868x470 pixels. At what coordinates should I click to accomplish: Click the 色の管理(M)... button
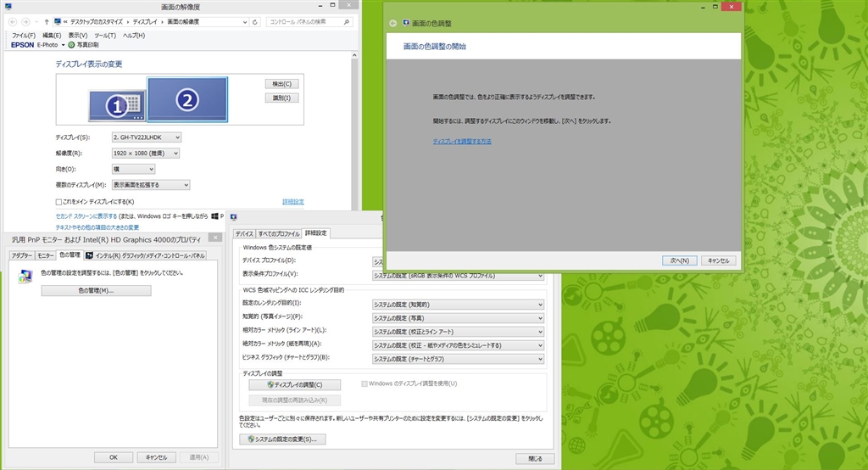pos(96,290)
